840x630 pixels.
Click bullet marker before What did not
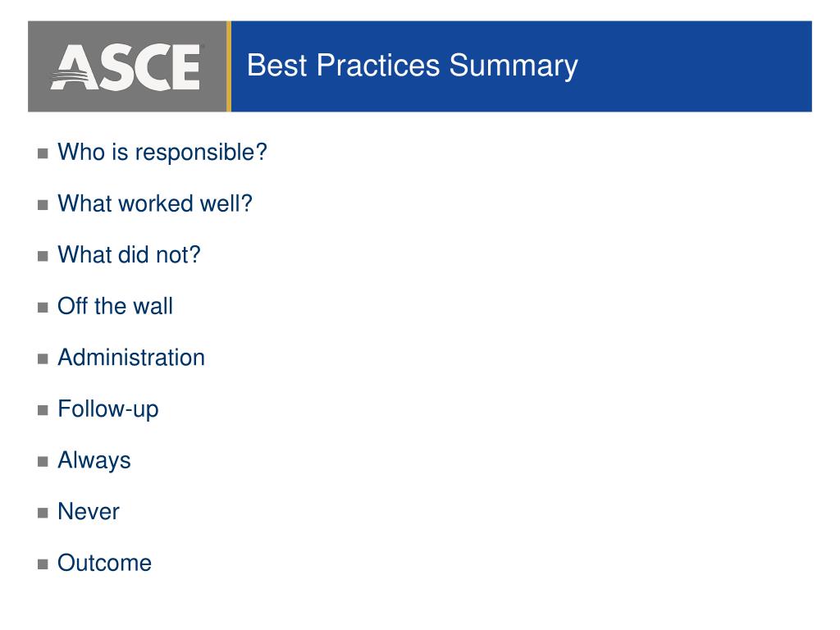click(43, 257)
